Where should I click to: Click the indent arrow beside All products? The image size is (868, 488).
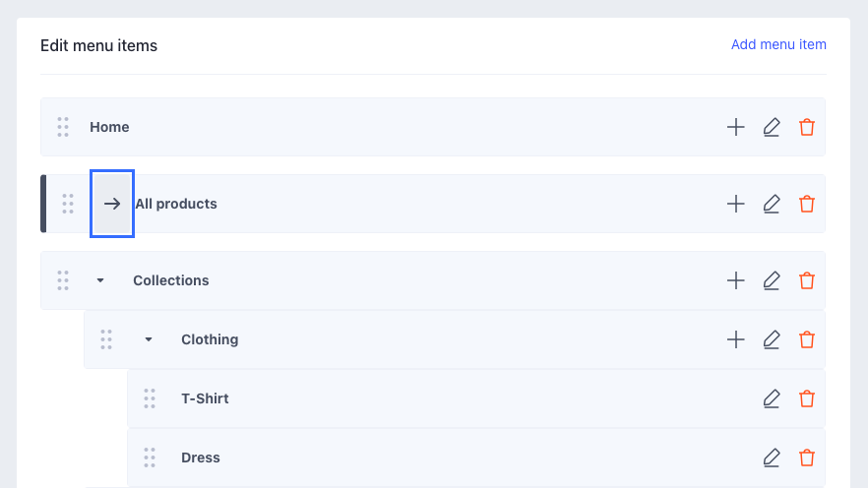tap(112, 204)
